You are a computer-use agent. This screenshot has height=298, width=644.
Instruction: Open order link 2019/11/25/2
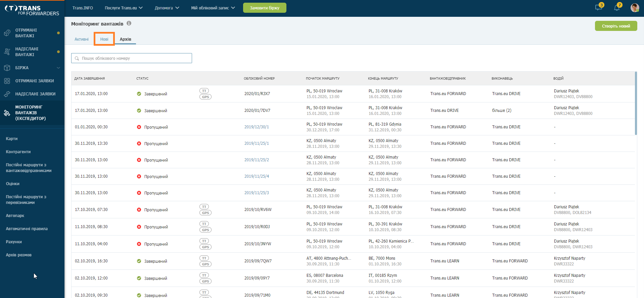tap(257, 160)
